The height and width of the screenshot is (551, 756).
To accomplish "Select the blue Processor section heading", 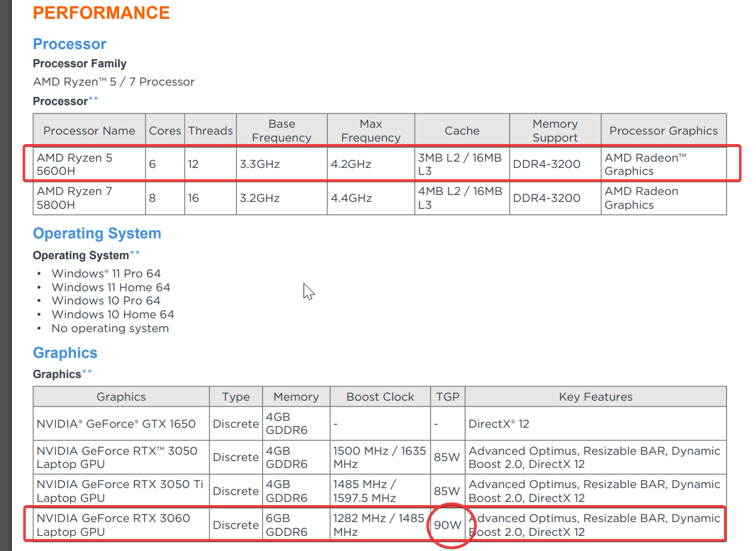I will pos(69,44).
